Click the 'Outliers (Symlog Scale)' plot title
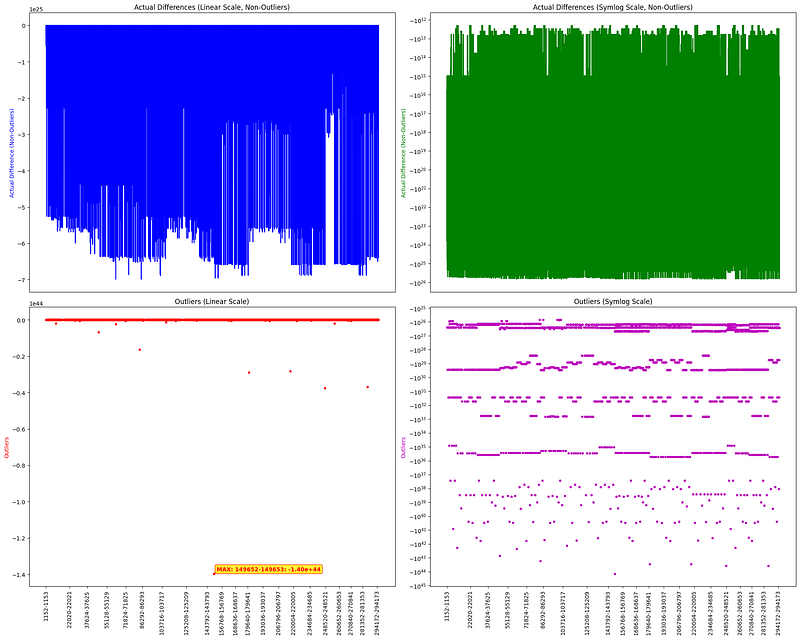The width and height of the screenshot is (800, 639). click(613, 302)
